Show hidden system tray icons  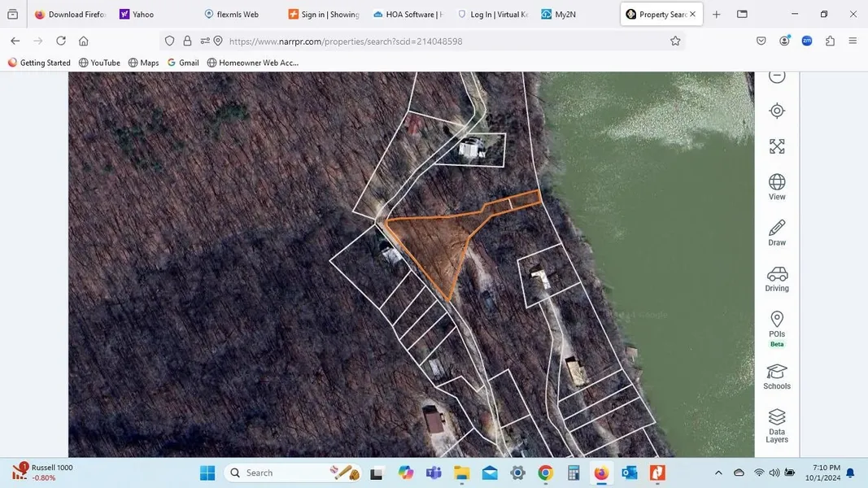click(718, 473)
